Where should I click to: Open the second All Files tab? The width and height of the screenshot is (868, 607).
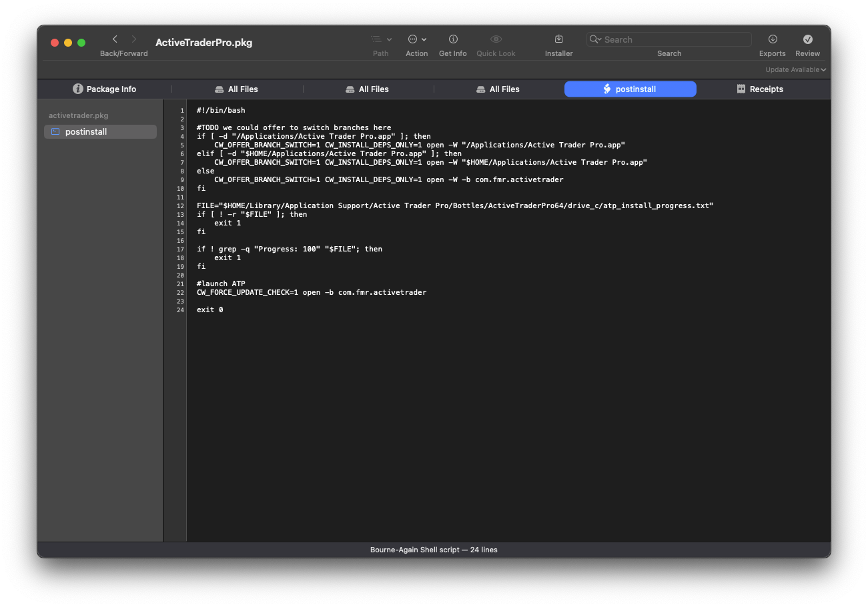click(x=368, y=89)
